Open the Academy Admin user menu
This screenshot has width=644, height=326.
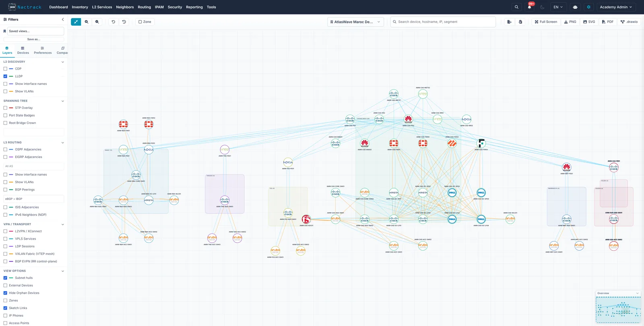616,7
